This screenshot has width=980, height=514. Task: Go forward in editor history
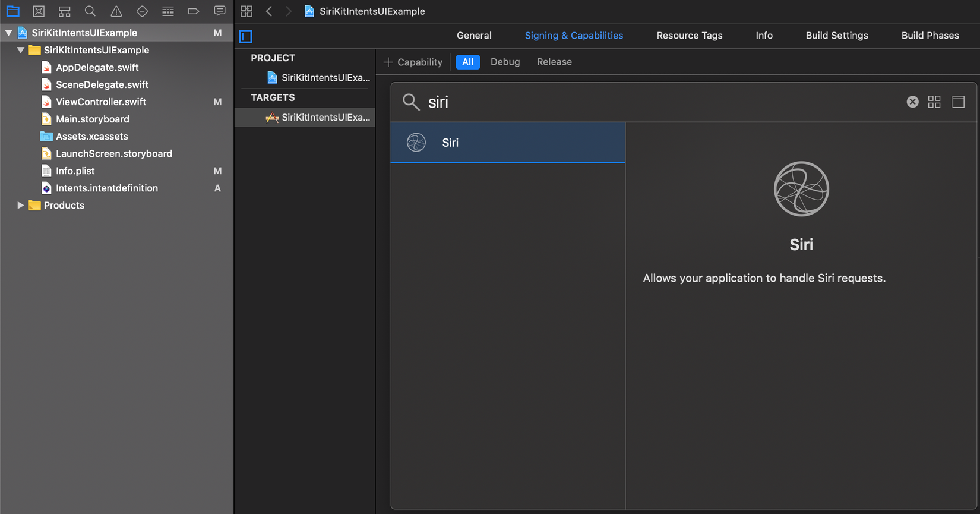coord(289,11)
